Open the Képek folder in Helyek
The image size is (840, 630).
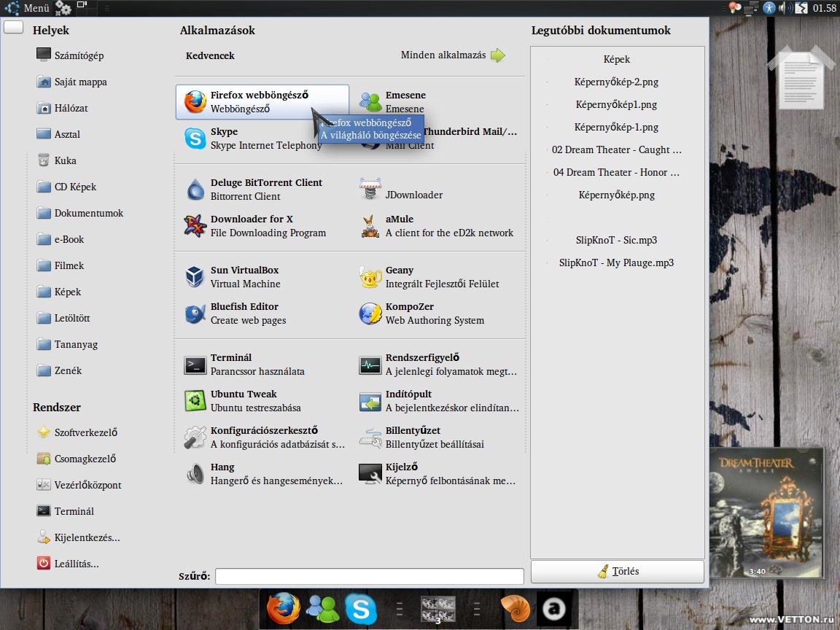click(x=59, y=292)
